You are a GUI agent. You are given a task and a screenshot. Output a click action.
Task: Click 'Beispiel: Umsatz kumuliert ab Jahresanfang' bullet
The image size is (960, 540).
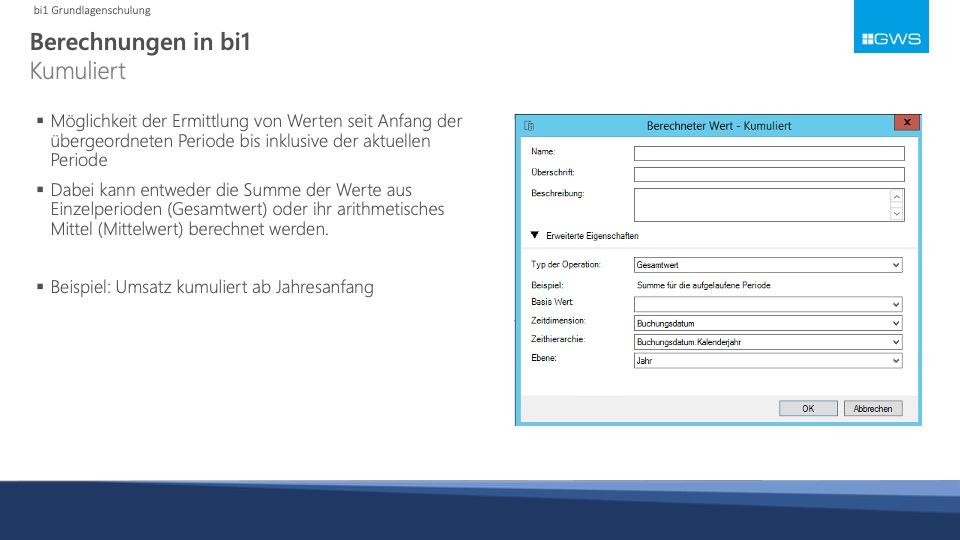pyautogui.click(x=212, y=287)
